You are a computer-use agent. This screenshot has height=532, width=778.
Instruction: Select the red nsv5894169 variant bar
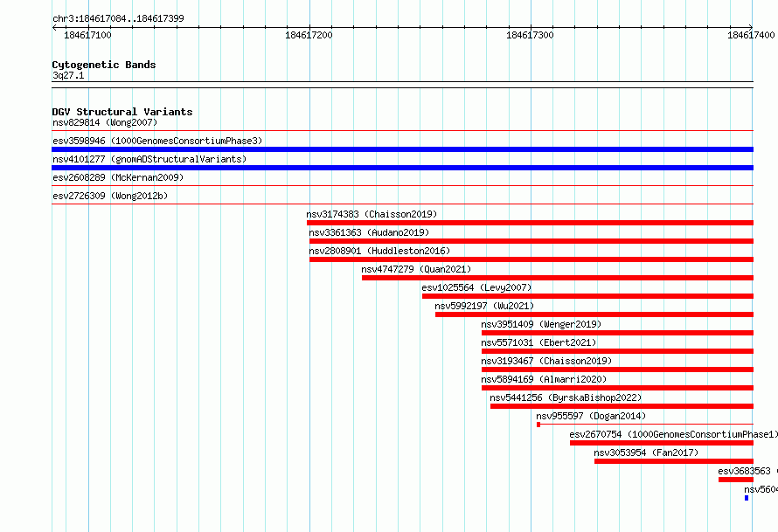pyautogui.click(x=617, y=388)
